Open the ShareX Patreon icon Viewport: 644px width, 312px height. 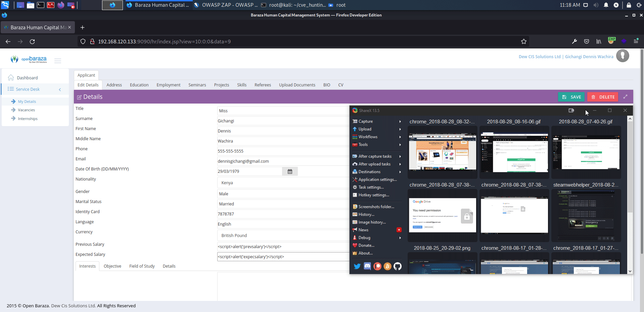[377, 266]
